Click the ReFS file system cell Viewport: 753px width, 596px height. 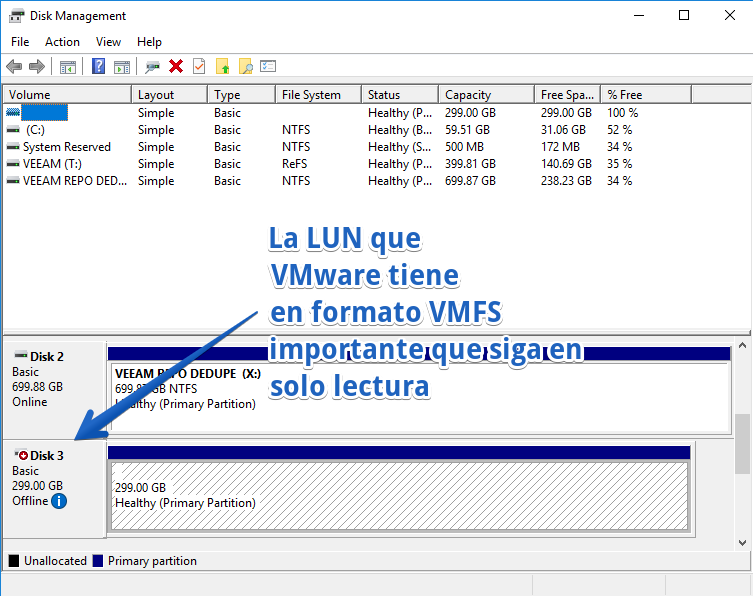(x=294, y=164)
